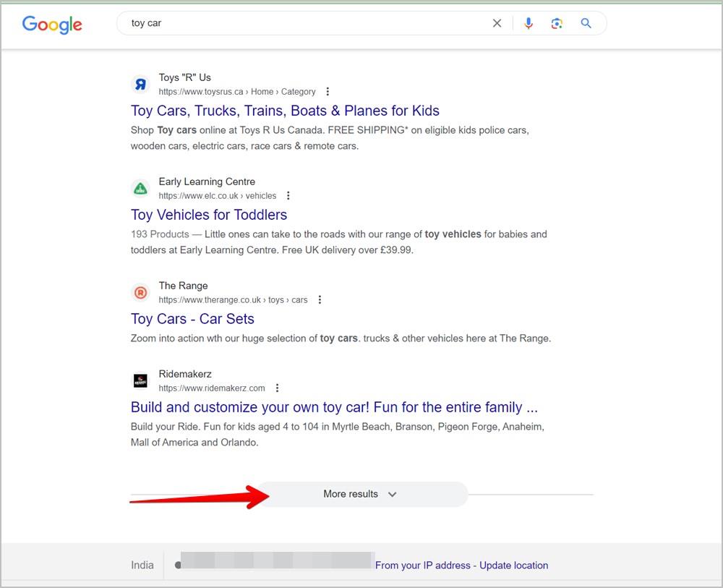
Task: Click the ridemakerz.com URL
Action: pos(212,388)
